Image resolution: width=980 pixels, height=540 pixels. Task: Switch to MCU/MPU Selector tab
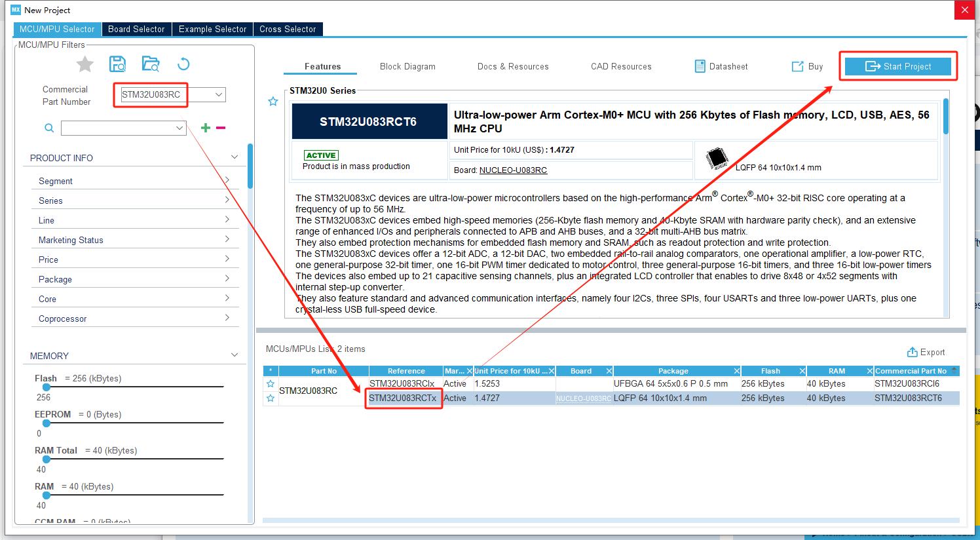57,29
